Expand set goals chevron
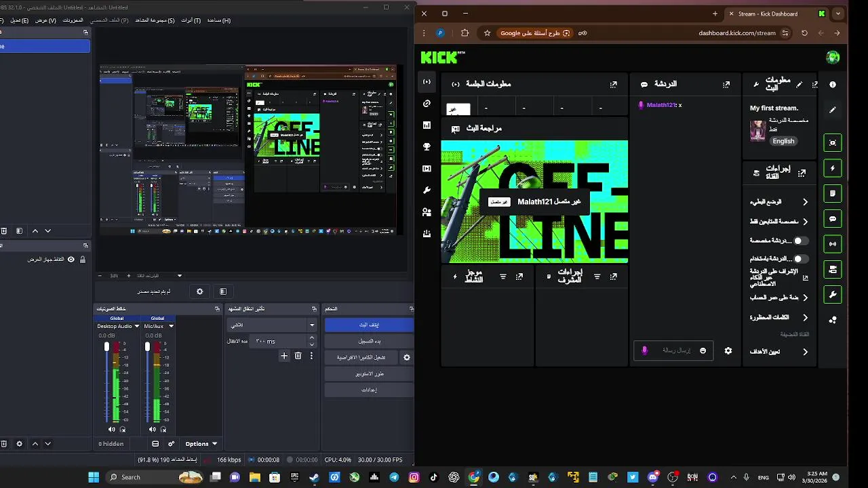 [x=805, y=352]
